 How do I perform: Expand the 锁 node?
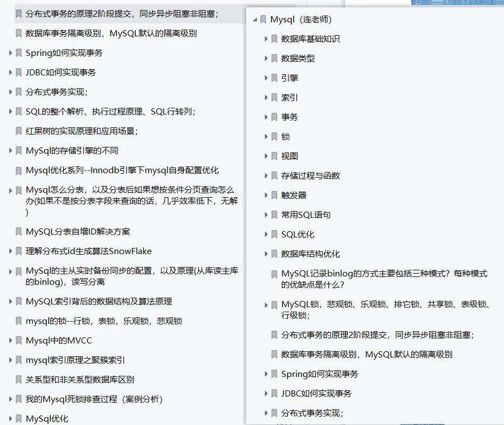point(266,137)
